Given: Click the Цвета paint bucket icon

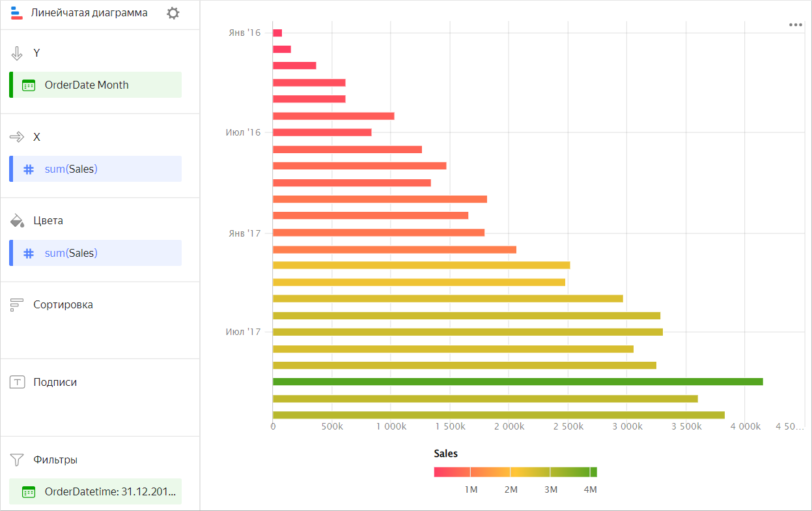Looking at the screenshot, I should pos(18,221).
